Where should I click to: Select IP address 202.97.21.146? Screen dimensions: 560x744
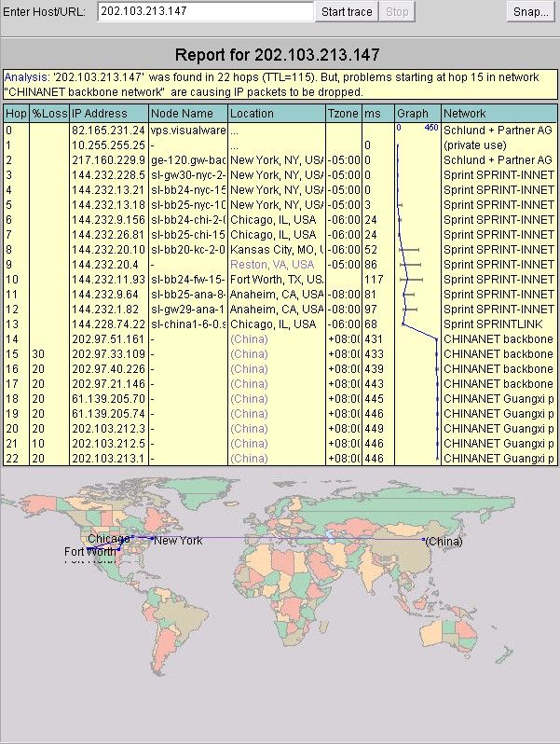pos(109,384)
